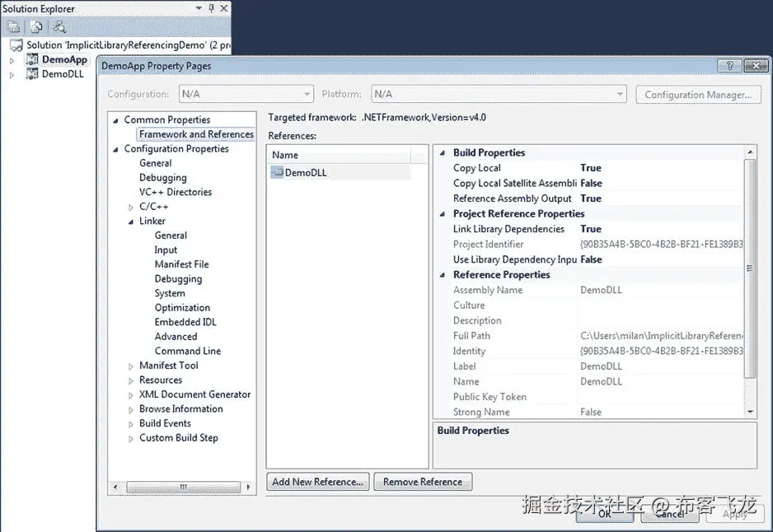The width and height of the screenshot is (773, 532).
Task: Click the Remove Reference button
Action: click(423, 481)
